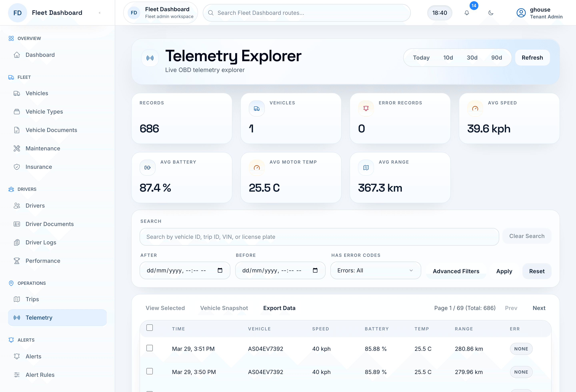Select the 30d range tab

tap(472, 57)
